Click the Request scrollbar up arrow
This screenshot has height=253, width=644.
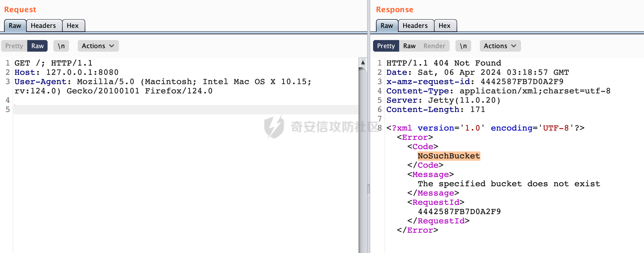coord(363,62)
